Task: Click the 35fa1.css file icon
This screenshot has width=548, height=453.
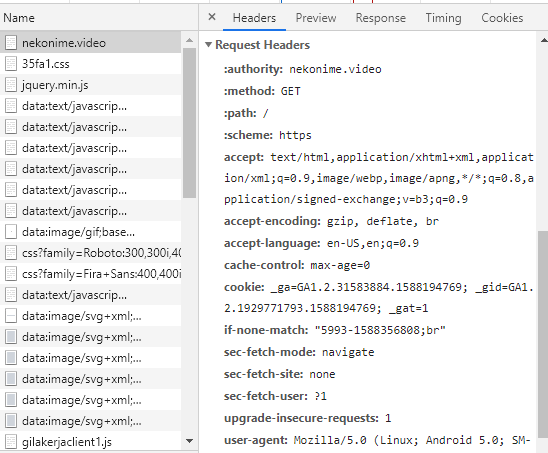Action: 11,64
